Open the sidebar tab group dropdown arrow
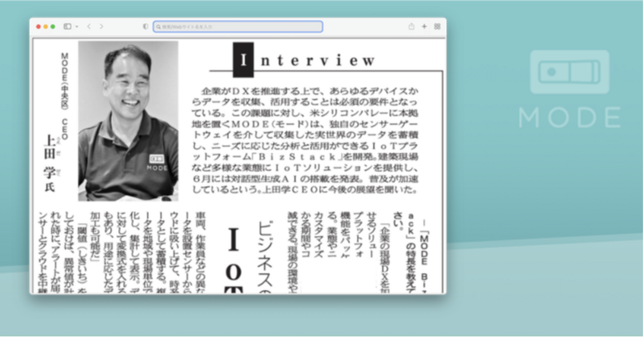The height and width of the screenshot is (338, 644). [77, 26]
